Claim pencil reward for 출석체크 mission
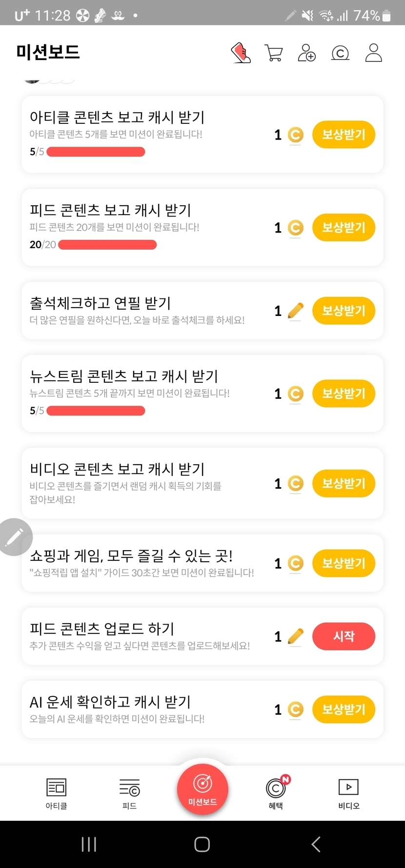Viewport: 405px width, 868px height. coord(344,311)
